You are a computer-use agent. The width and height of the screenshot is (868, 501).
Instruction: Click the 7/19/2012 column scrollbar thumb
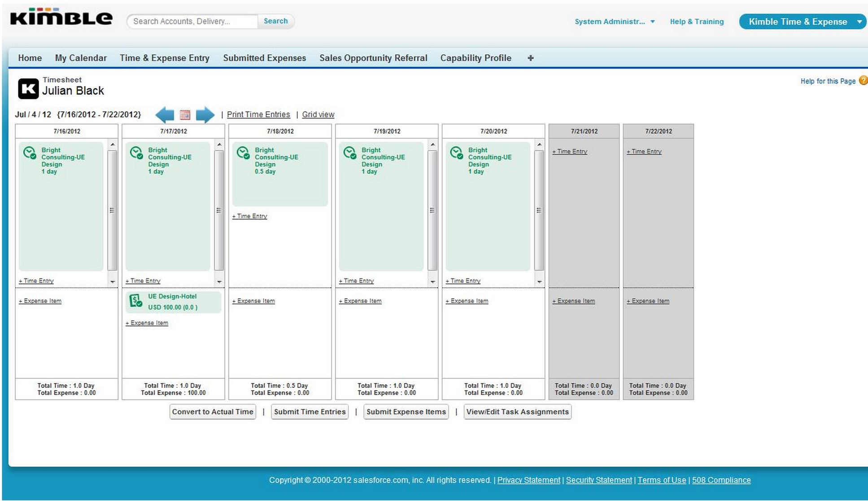pyautogui.click(x=432, y=210)
